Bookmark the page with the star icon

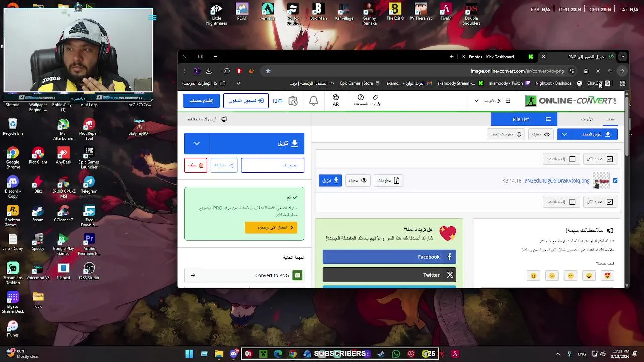pos(268,71)
